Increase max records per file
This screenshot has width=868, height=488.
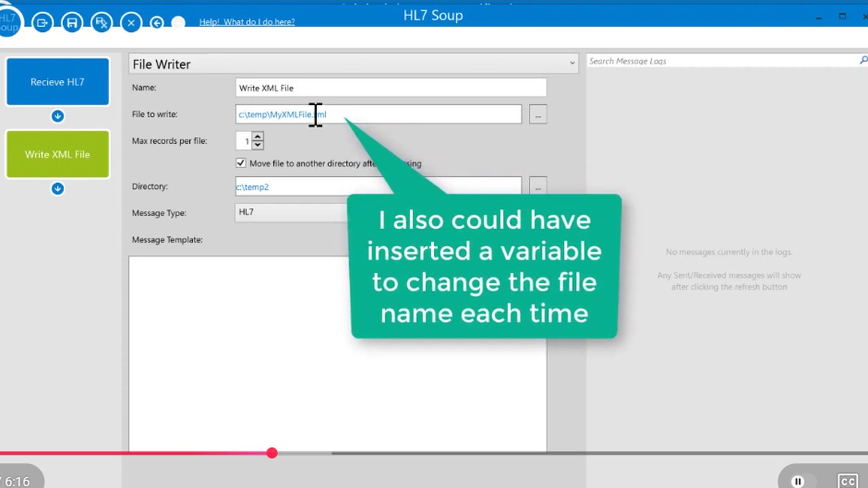(x=257, y=137)
